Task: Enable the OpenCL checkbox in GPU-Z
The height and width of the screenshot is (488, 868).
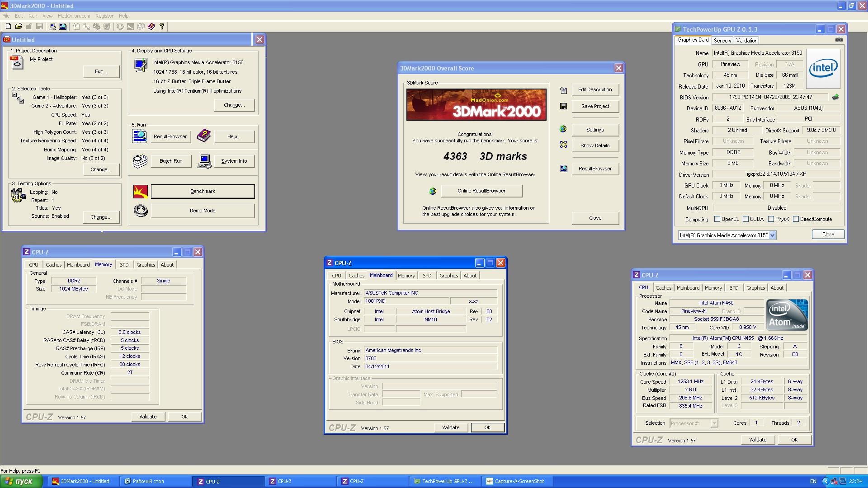Action: pos(717,219)
